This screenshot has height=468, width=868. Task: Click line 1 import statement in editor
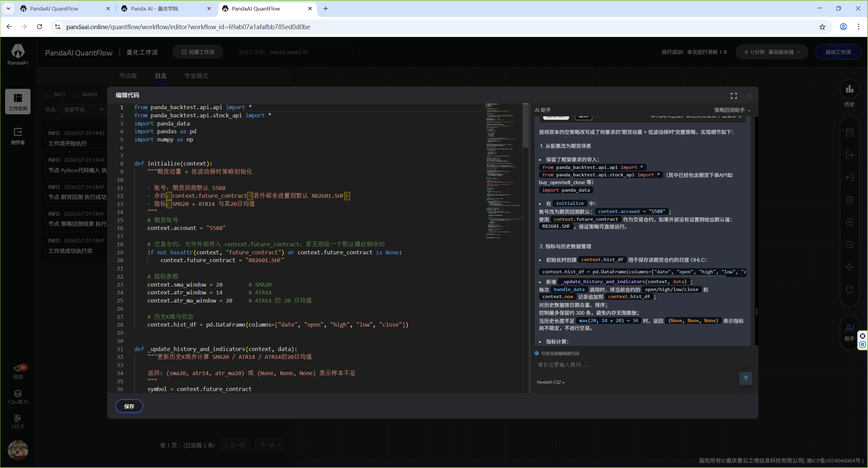pos(193,107)
